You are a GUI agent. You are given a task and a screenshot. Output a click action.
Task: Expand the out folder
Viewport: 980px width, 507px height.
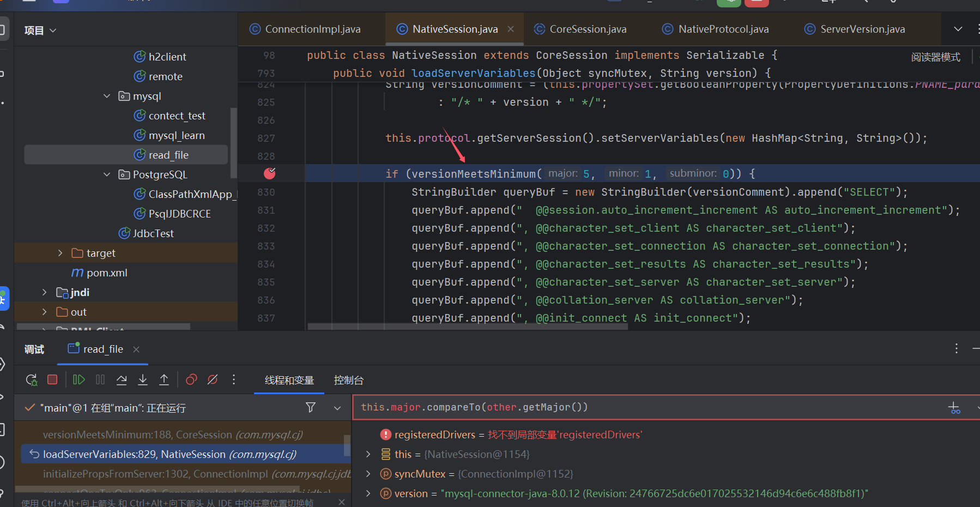pyautogui.click(x=45, y=312)
